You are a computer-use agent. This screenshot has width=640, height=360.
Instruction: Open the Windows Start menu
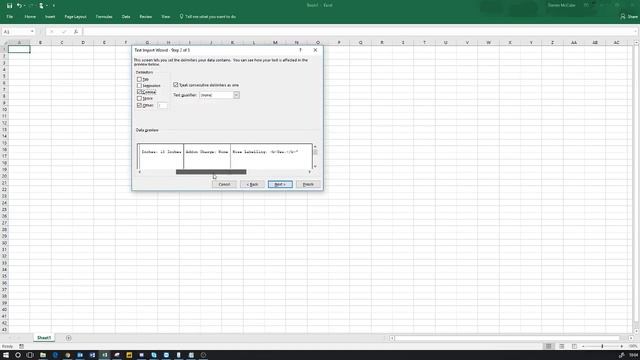coord(6,355)
